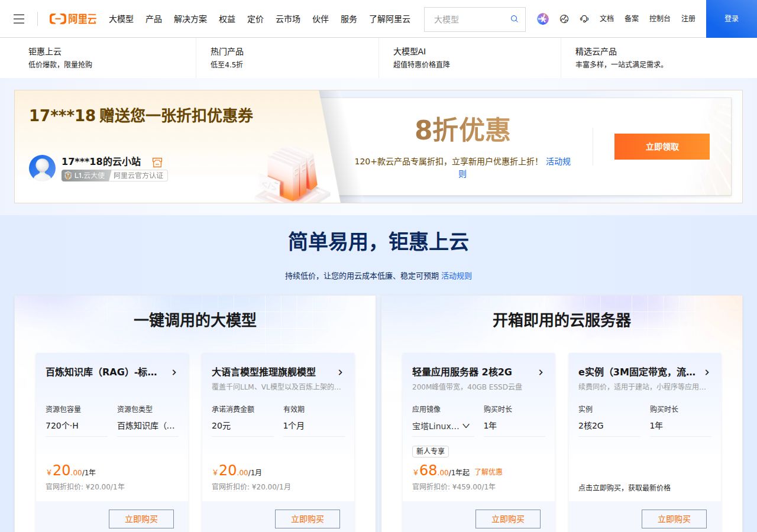Open the 服务 navigation menu
This screenshot has width=757, height=532.
pos(349,19)
